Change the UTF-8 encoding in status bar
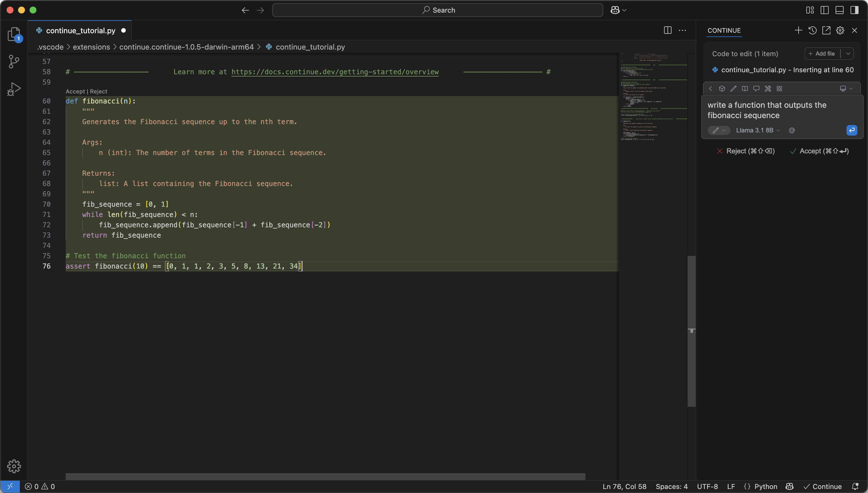This screenshot has height=493, width=868. 707,487
